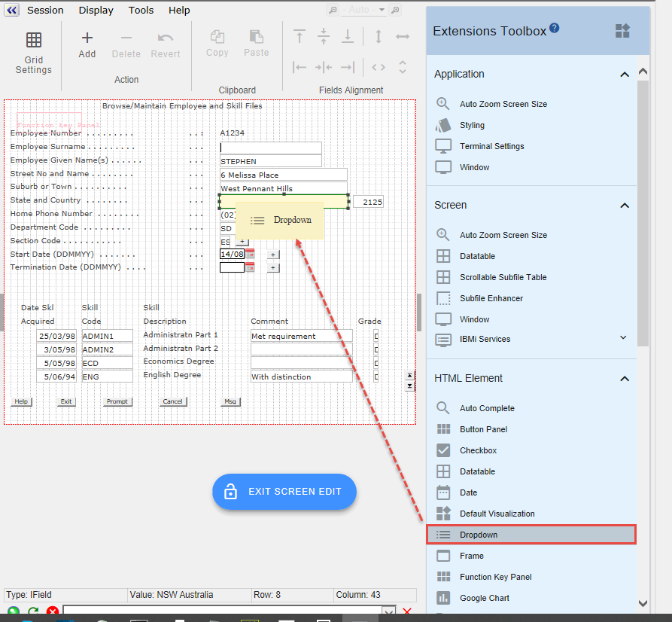Select the Frame HTML element

471,556
